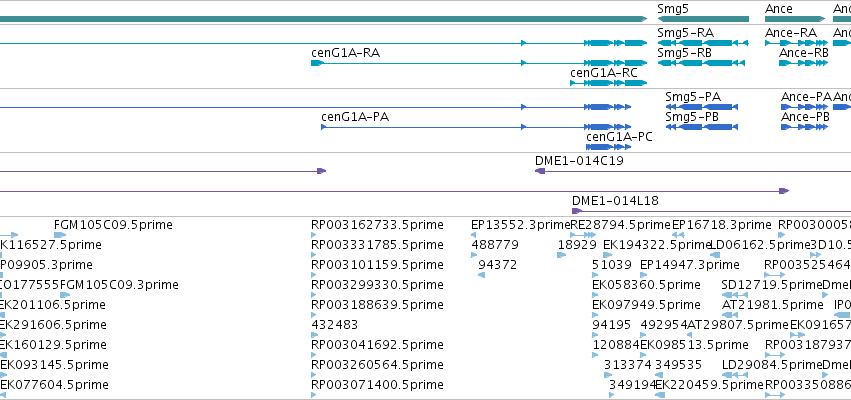Screen dimensions: 851x400
Task: Click the Smg5-PA protein feature
Action: (x=701, y=107)
